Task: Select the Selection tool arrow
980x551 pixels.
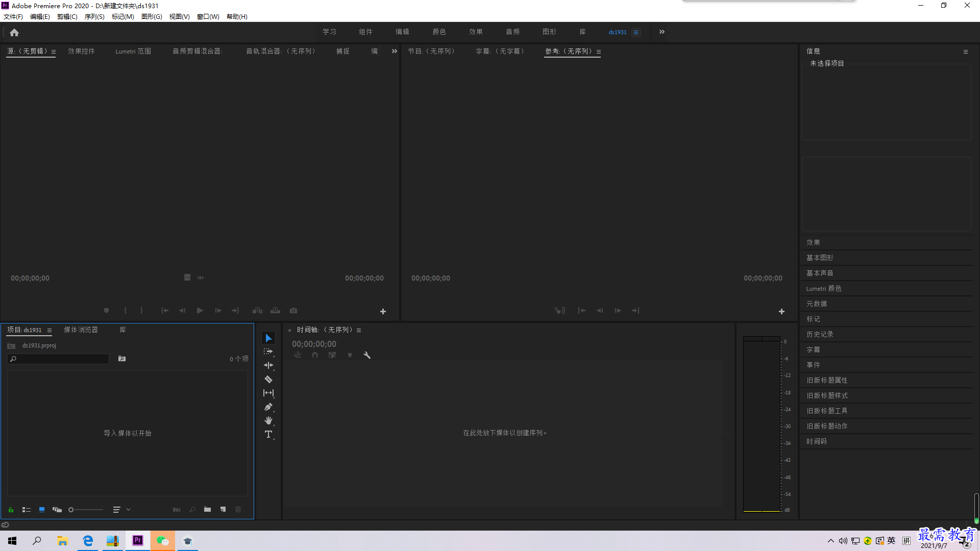Action: click(x=268, y=338)
